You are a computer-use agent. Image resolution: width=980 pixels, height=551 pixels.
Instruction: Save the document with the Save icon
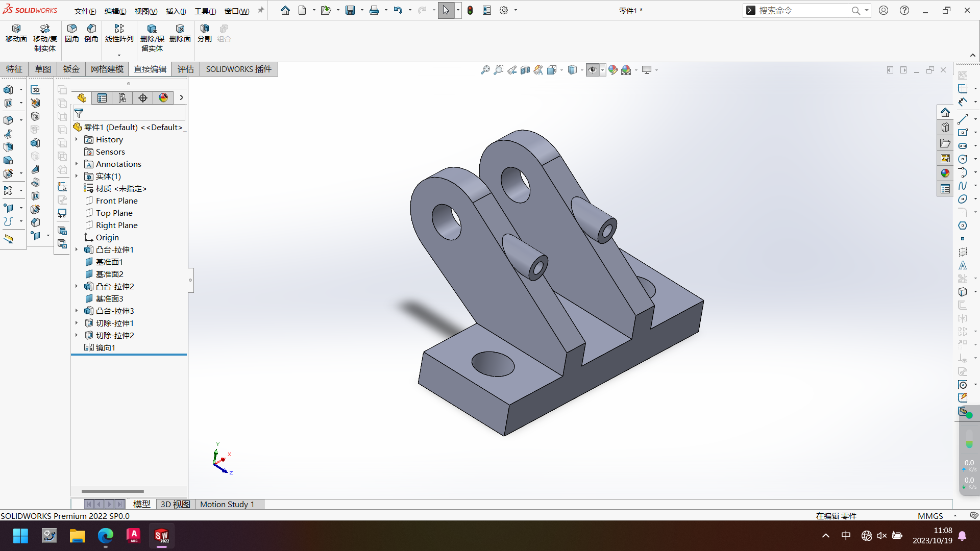(350, 10)
